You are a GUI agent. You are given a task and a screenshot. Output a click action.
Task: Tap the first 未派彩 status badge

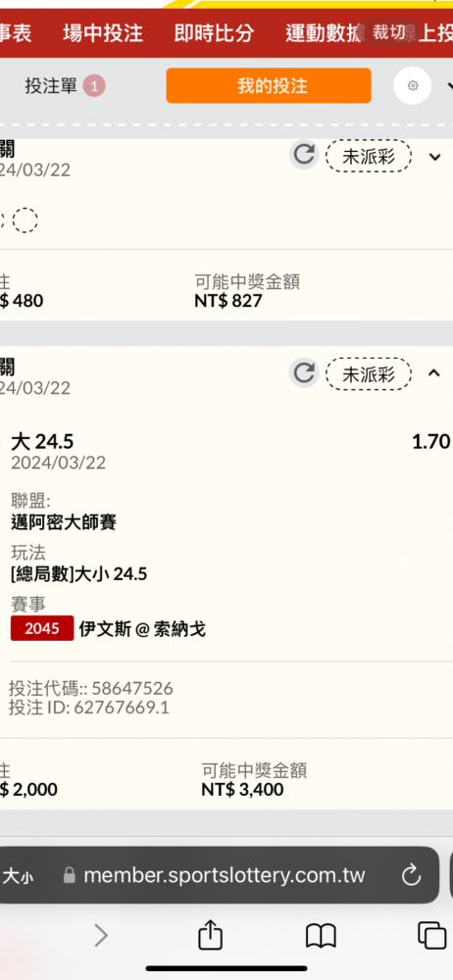pos(369,156)
